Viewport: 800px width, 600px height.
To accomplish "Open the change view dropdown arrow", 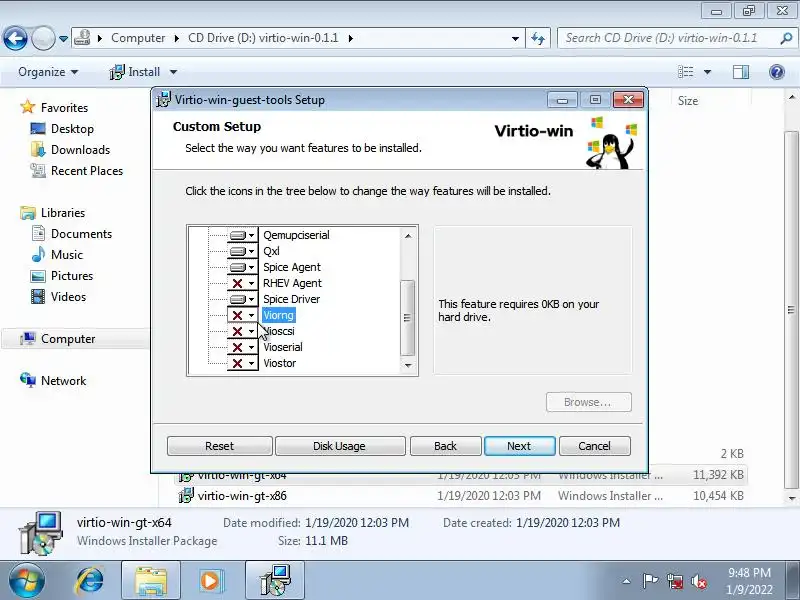I will tap(707, 72).
